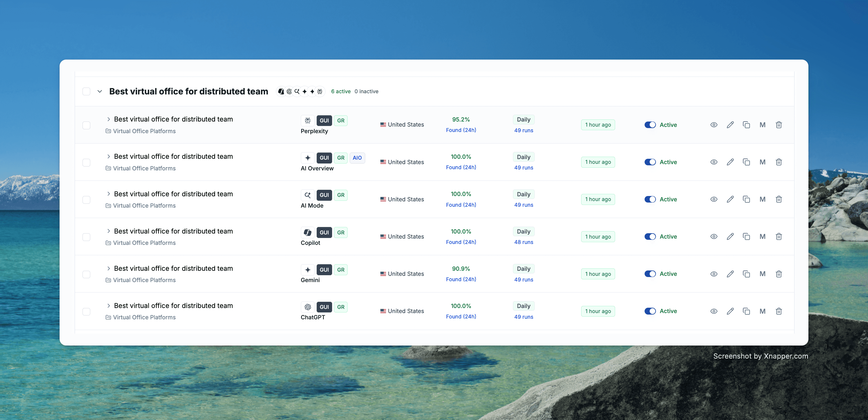Turn off the Active switch in Gemini row

click(x=650, y=274)
